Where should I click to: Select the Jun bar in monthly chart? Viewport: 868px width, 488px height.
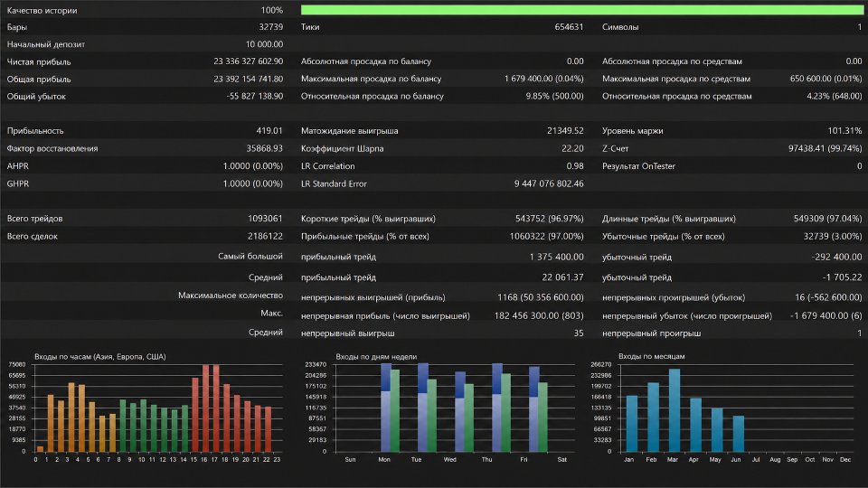pos(738,434)
